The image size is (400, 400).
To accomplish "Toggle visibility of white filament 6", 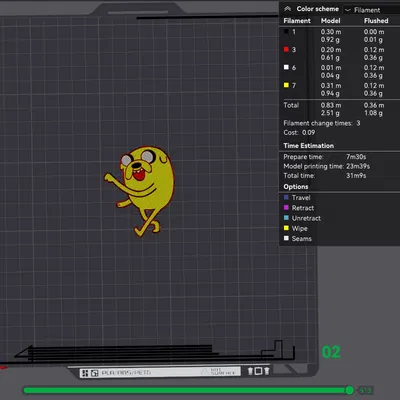I will point(286,67).
